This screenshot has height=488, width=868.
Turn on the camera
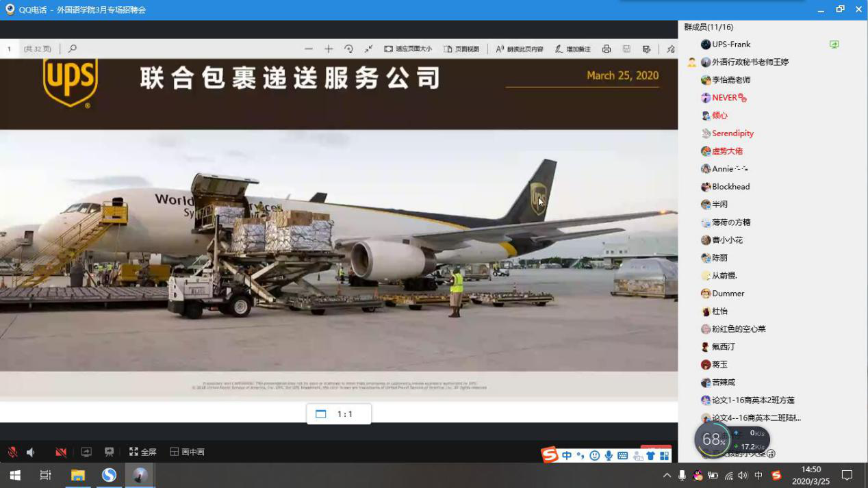click(x=61, y=452)
